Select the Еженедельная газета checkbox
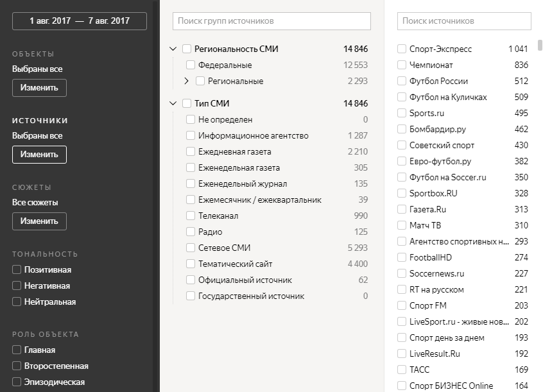The height and width of the screenshot is (392, 543). pos(191,167)
